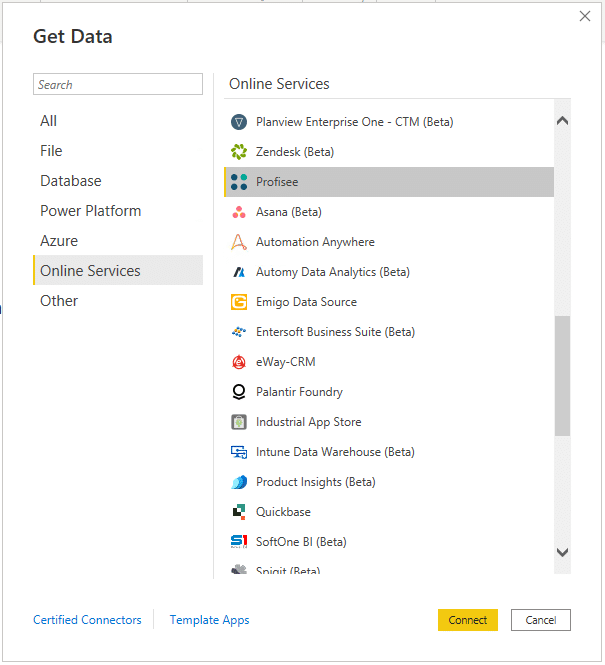605x665 pixels.
Task: Click the Automation Anywhere orange A icon
Action: [x=239, y=242]
